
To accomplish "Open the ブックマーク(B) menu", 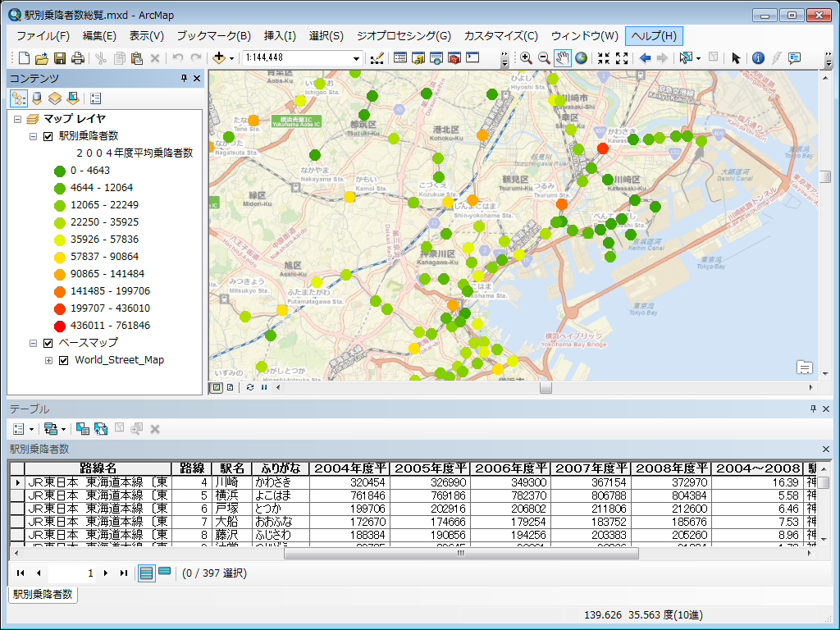I will pyautogui.click(x=214, y=36).
